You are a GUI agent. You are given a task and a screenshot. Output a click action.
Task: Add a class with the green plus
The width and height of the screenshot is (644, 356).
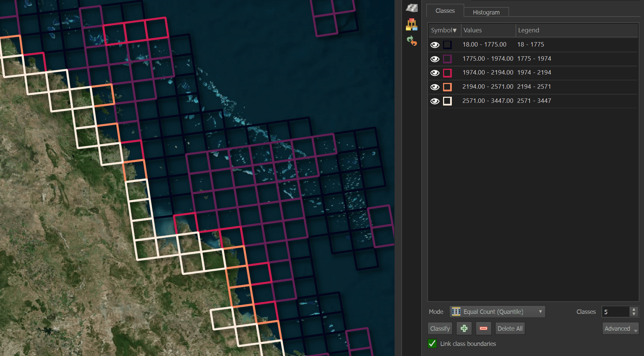tap(464, 328)
